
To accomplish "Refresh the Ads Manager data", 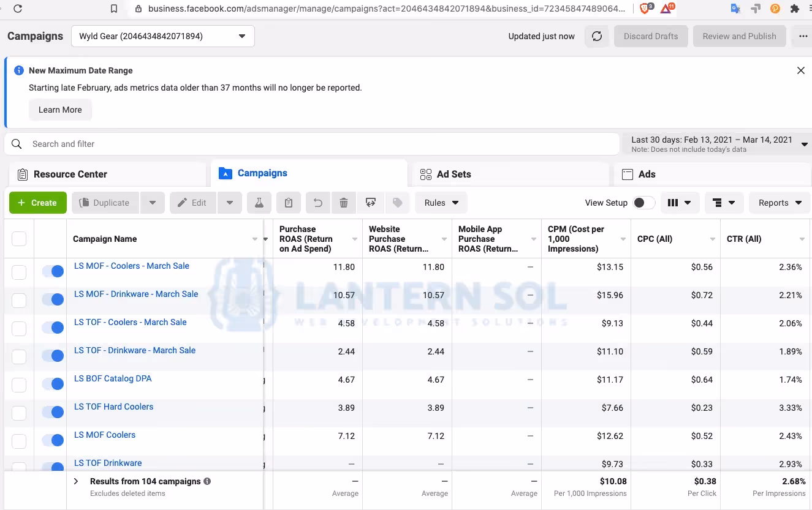I will 597,36.
